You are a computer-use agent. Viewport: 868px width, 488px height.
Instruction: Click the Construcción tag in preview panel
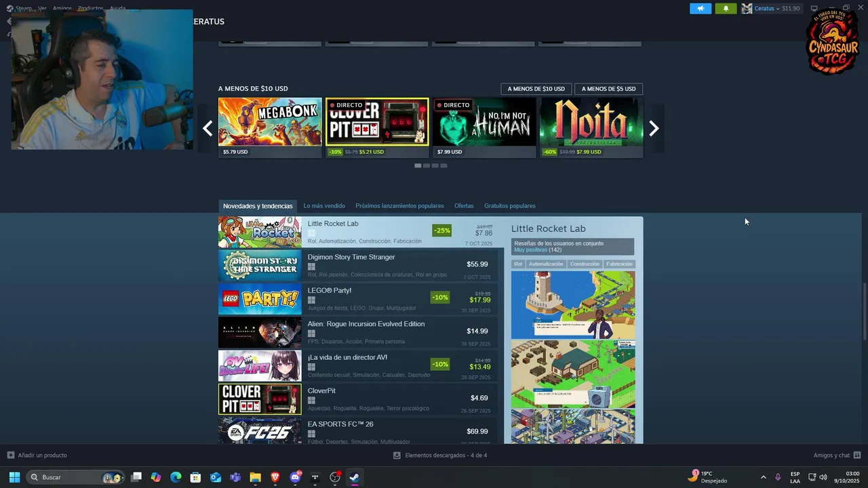[x=585, y=264]
